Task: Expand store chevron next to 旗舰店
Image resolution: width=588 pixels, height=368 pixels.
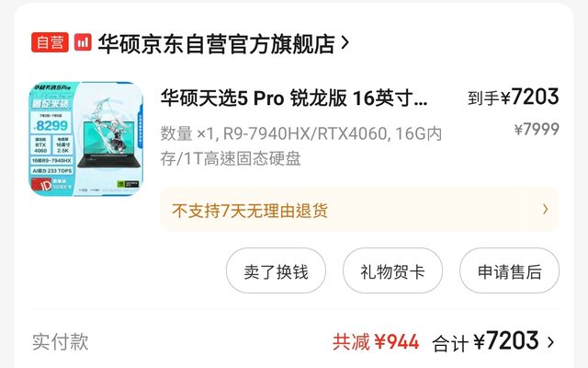Action: point(345,43)
